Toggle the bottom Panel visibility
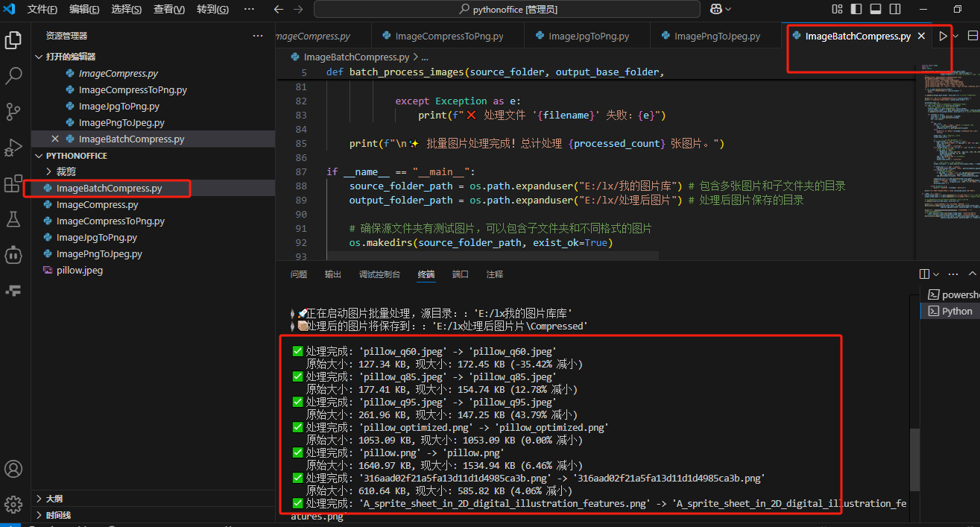 (876, 9)
